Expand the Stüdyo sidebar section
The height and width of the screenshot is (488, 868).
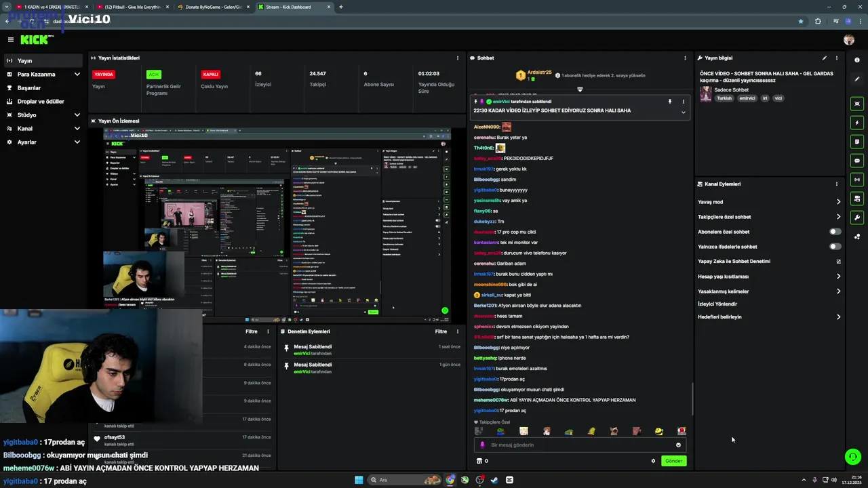pyautogui.click(x=77, y=115)
